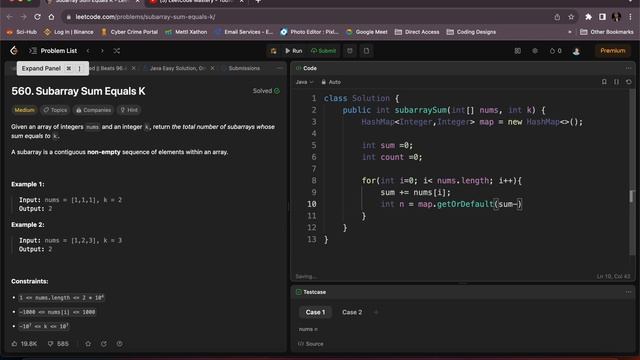Open the Cyber Crime Portal bookmark

point(129,32)
